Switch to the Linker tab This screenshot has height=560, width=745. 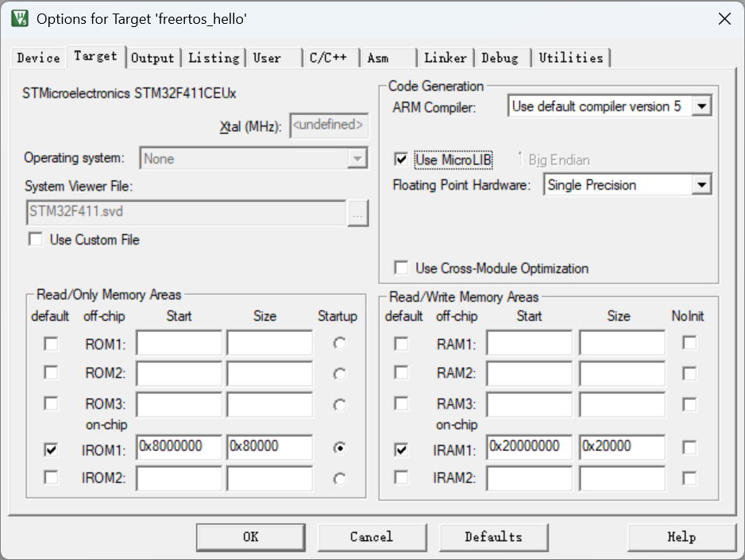(x=446, y=58)
